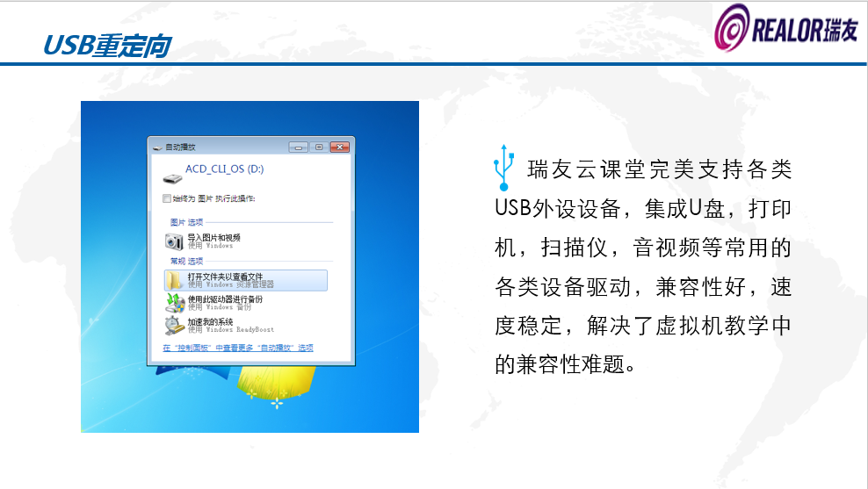Image resolution: width=868 pixels, height=489 pixels.
Task: Click the USB重定向 slide title
Action: point(105,46)
